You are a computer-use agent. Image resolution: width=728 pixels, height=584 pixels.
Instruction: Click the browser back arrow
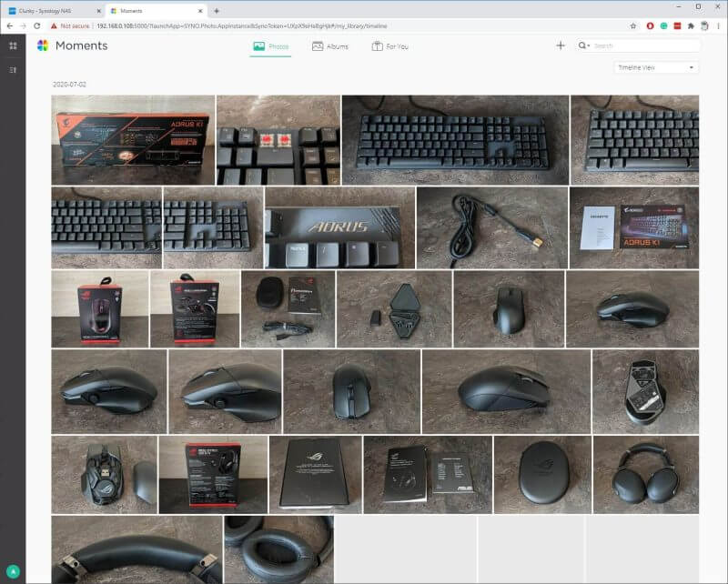(10, 26)
